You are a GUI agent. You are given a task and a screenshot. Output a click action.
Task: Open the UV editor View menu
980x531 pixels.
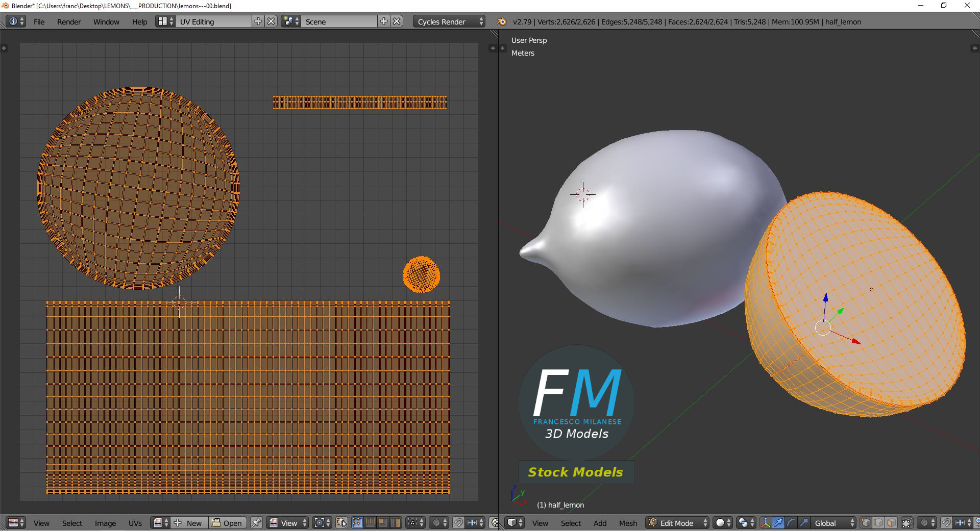pos(41,523)
